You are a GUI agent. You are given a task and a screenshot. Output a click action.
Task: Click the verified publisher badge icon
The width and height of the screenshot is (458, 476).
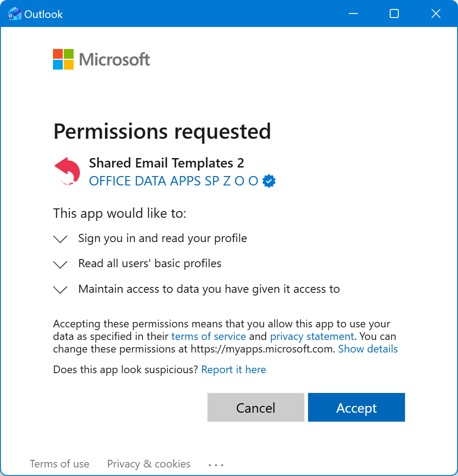tap(269, 181)
